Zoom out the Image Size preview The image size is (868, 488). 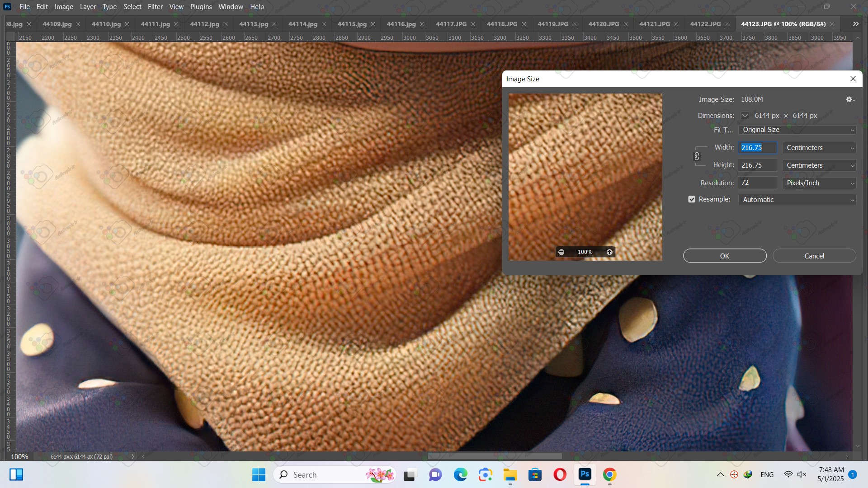click(561, 252)
